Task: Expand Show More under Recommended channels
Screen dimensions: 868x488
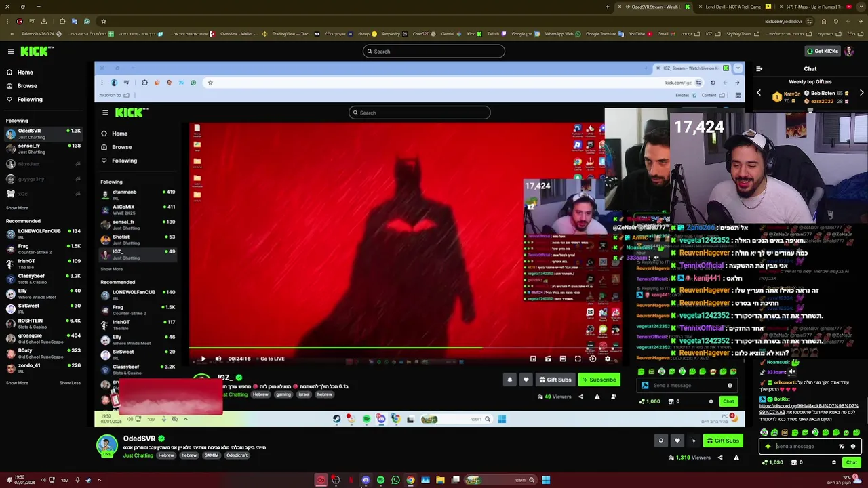Action: click(17, 383)
